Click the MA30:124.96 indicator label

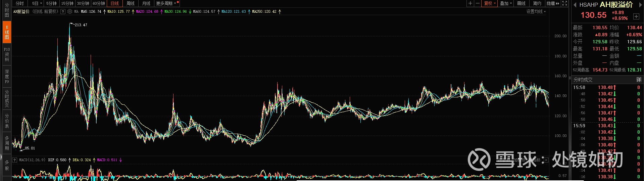(176, 11)
